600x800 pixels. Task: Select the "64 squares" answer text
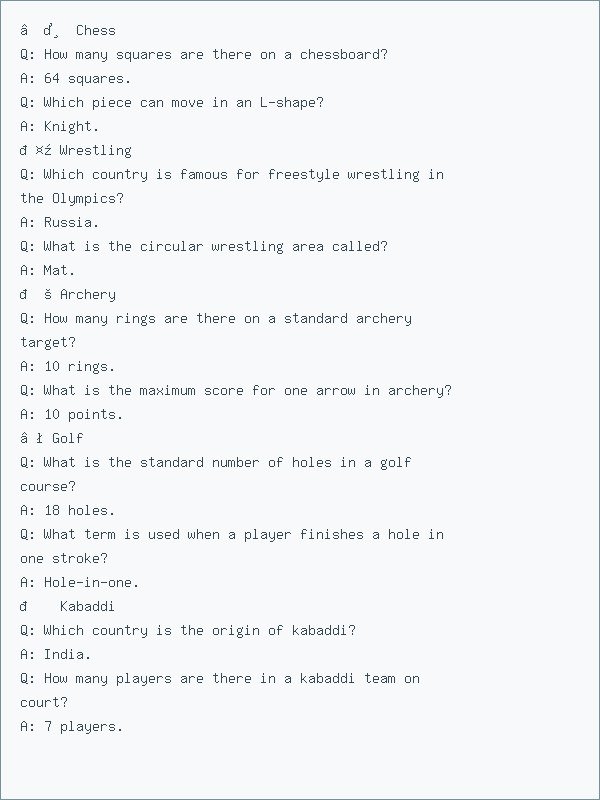(x=87, y=78)
